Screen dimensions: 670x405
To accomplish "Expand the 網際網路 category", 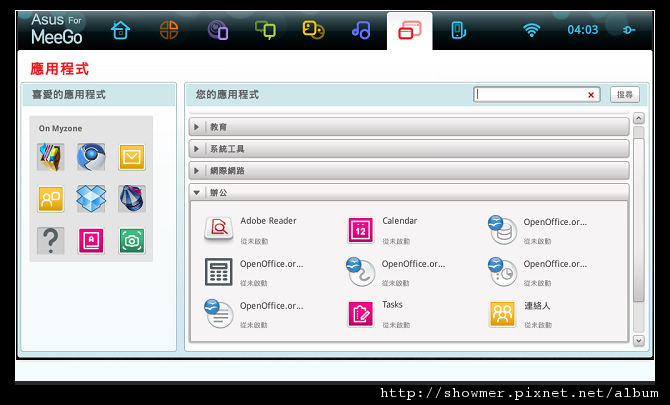I will 408,170.
